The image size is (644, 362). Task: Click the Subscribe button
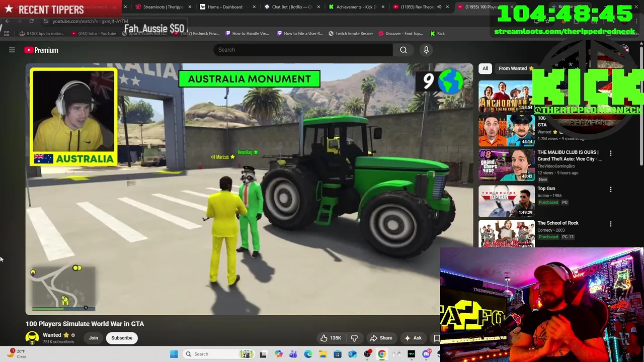[122, 338]
